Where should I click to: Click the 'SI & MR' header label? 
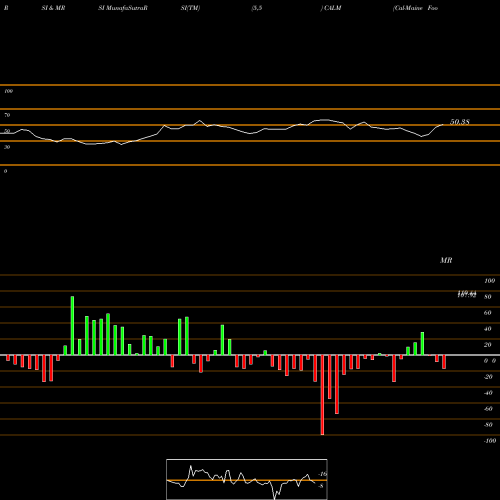tap(53, 8)
